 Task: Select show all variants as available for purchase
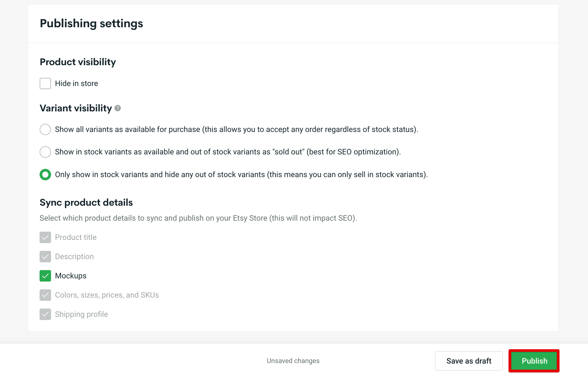[45, 129]
